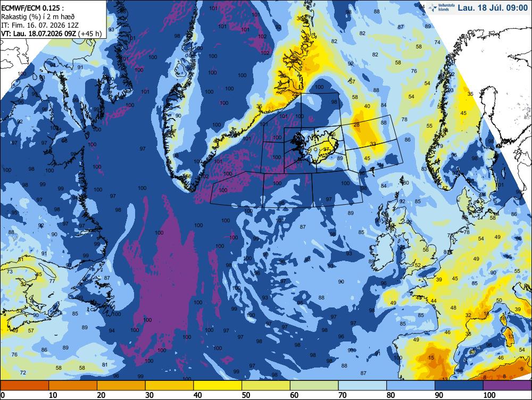Select the orange 20–30 legend swatch
Screen dimensions: 532x400
coord(121,386)
